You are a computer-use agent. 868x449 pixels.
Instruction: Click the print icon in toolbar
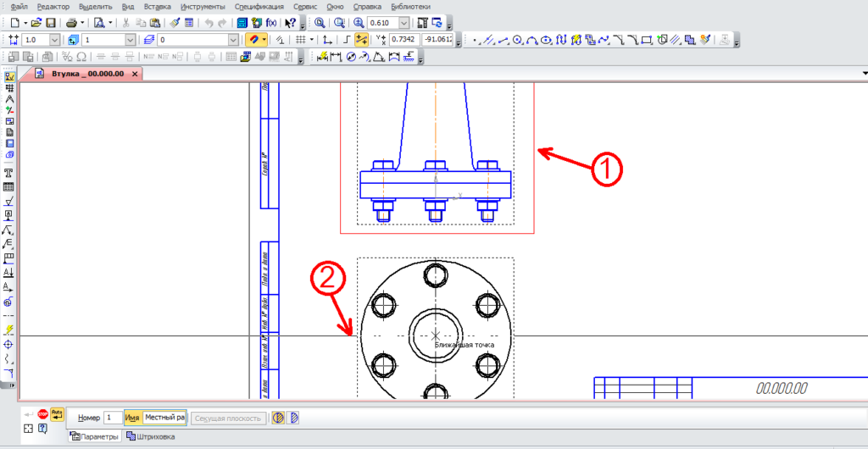(71, 22)
